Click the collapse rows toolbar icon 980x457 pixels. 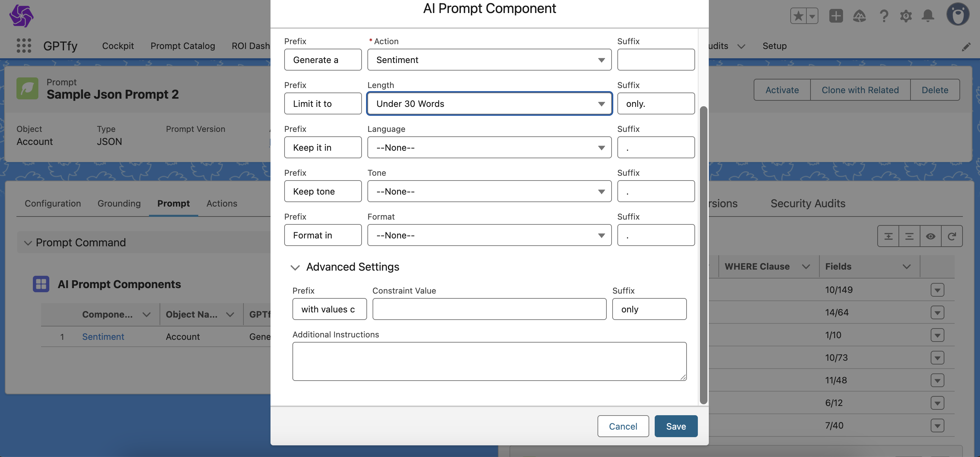coord(909,236)
